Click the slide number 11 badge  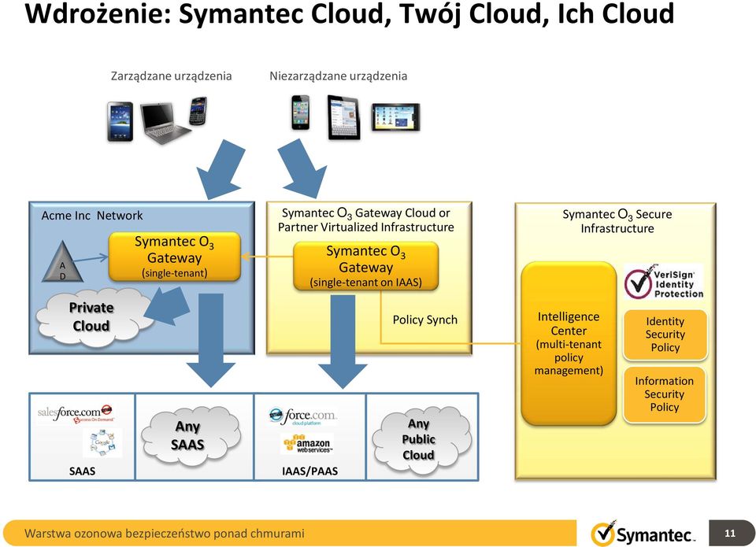730,533
